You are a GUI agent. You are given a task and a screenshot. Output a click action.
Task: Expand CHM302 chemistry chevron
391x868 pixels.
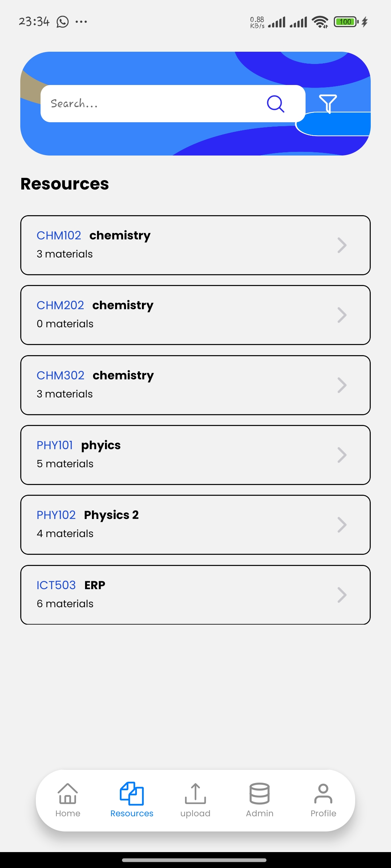point(342,385)
